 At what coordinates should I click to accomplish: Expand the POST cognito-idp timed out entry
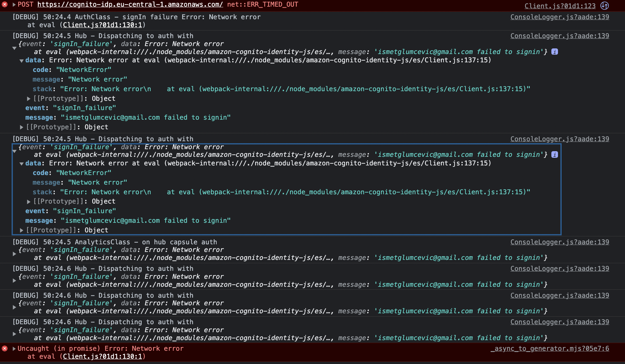tap(14, 4)
